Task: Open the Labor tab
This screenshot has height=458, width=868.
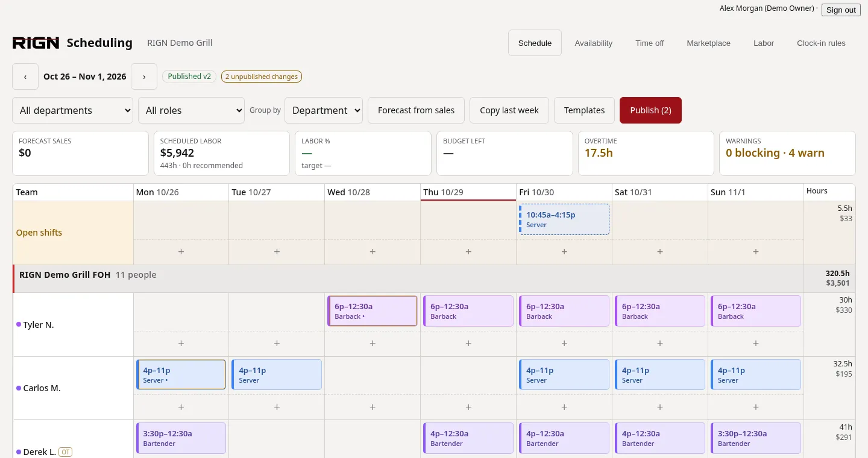Action: click(x=764, y=43)
